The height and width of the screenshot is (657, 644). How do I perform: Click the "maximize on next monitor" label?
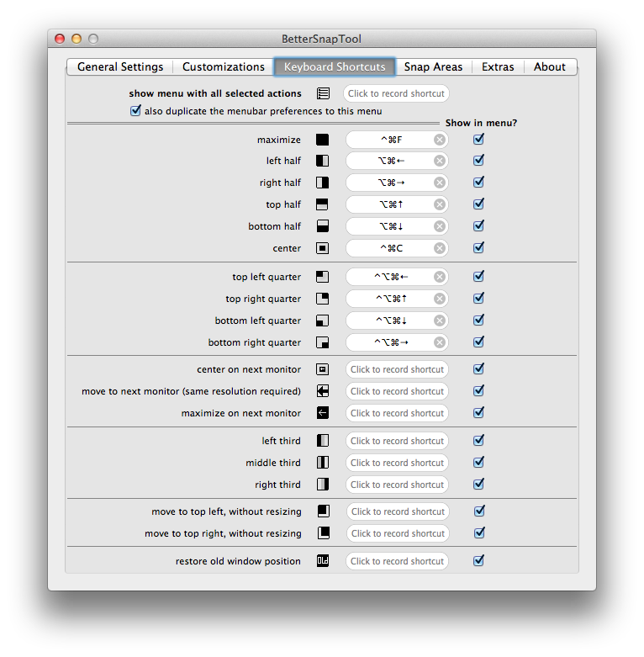point(241,413)
